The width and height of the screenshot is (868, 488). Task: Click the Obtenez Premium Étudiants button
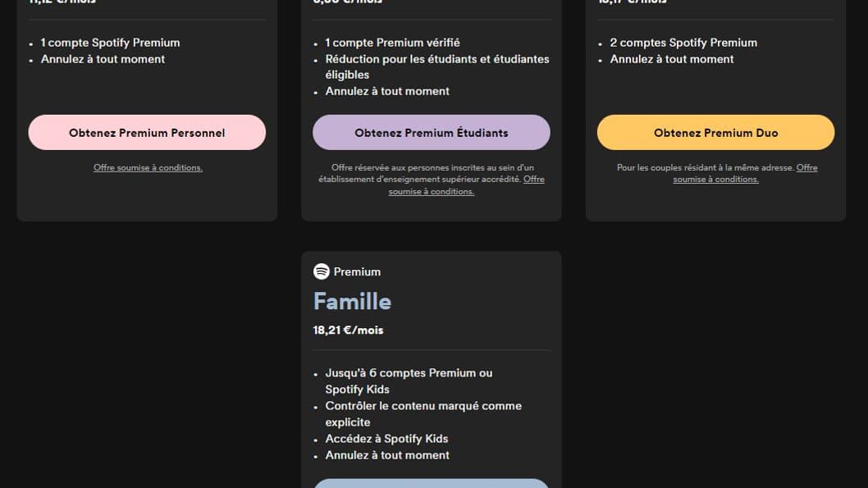(x=431, y=132)
